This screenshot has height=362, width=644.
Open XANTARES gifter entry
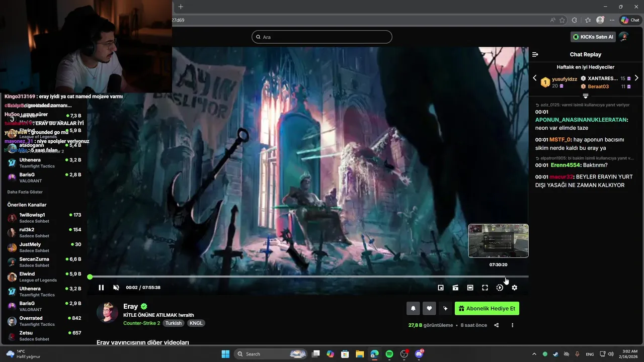click(603, 78)
